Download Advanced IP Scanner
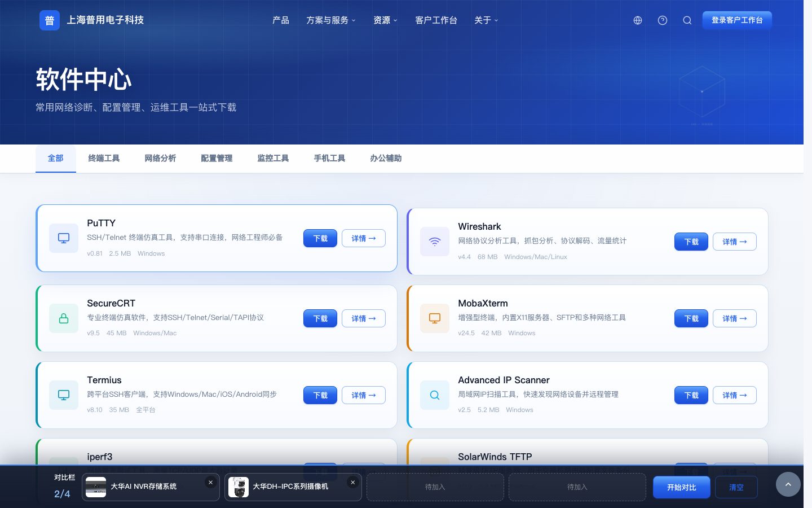This screenshot has width=812, height=508. click(x=691, y=395)
